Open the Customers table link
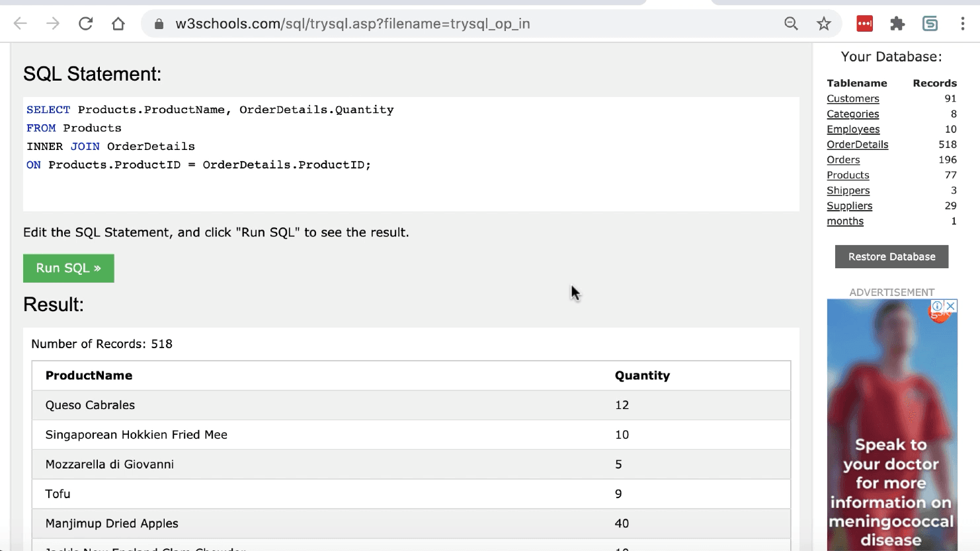 pos(852,98)
